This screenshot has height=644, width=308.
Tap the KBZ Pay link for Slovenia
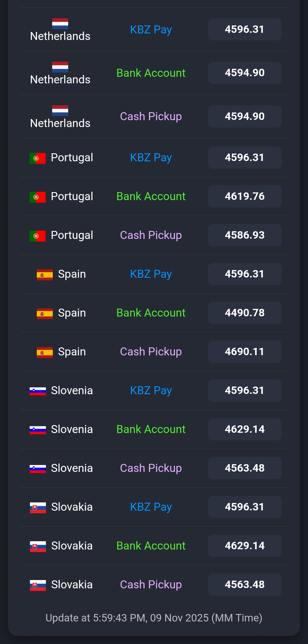pos(151,391)
